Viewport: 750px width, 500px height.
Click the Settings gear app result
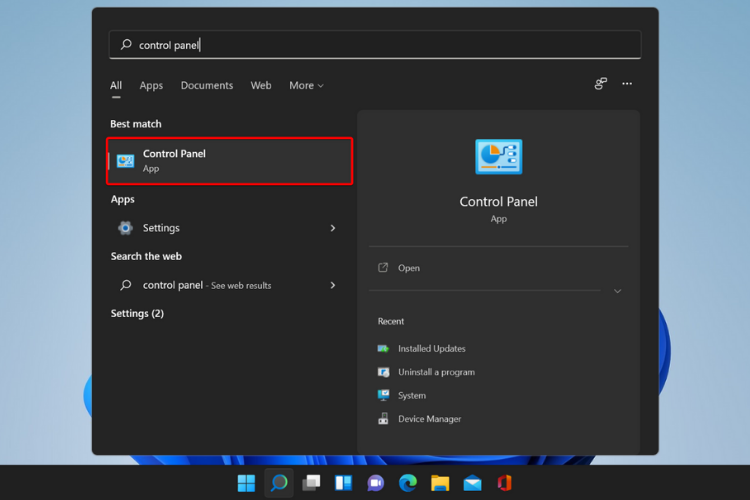coord(160,228)
